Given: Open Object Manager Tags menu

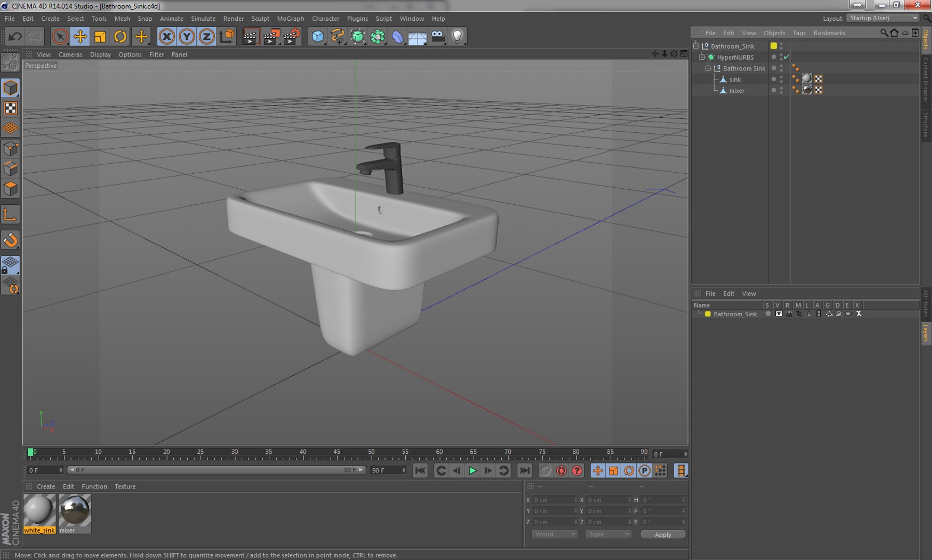Looking at the screenshot, I should 799,33.
